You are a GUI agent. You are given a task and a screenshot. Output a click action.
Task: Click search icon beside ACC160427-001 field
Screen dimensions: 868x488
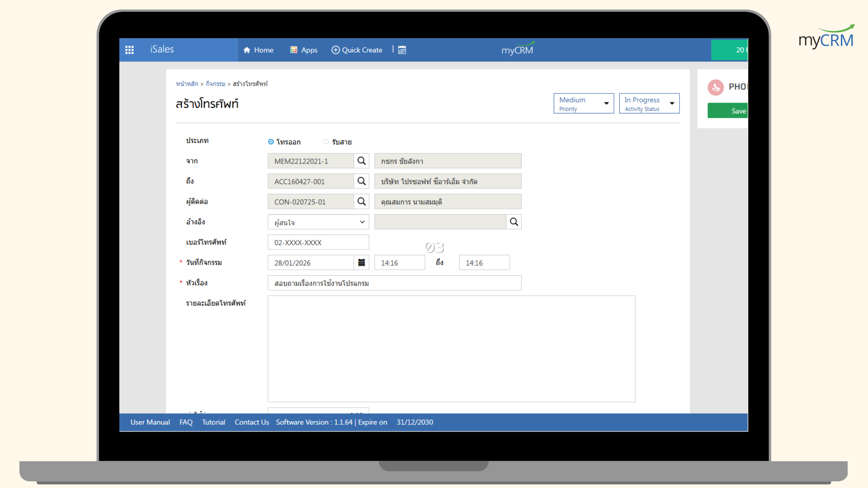point(361,181)
